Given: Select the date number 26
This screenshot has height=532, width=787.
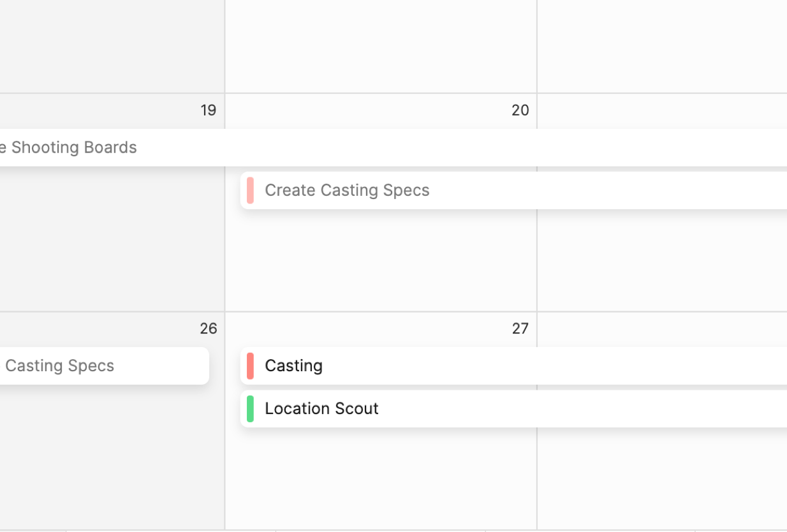Looking at the screenshot, I should point(208,329).
